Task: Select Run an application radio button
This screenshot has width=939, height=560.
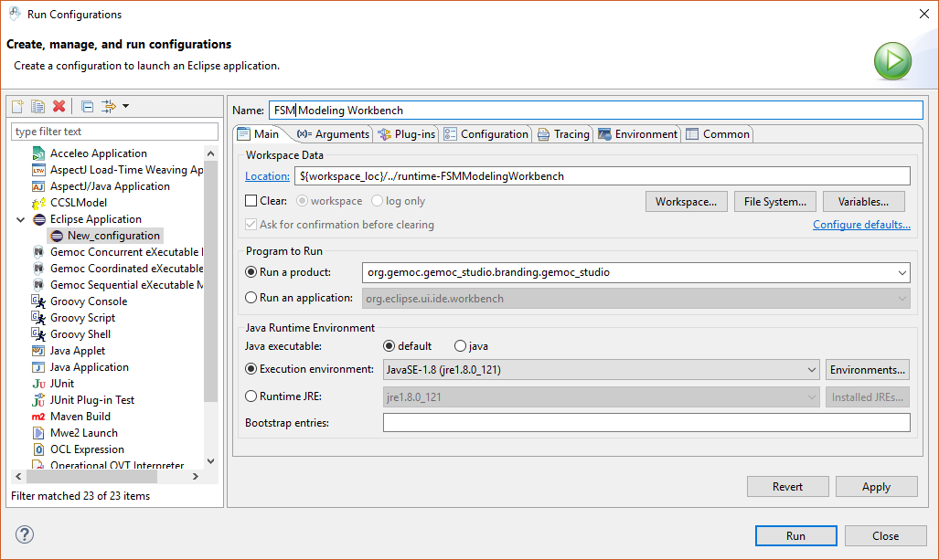Action: point(251,298)
